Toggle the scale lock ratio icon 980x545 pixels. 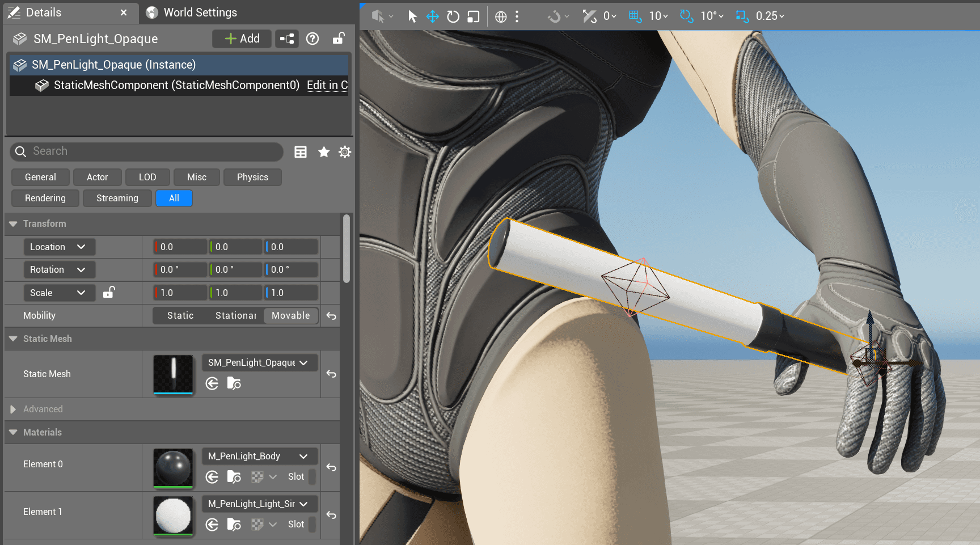109,293
